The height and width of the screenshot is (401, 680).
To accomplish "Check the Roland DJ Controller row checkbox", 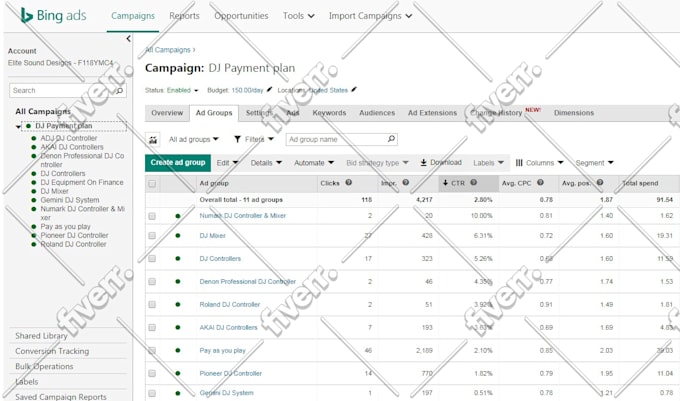I will coord(152,305).
